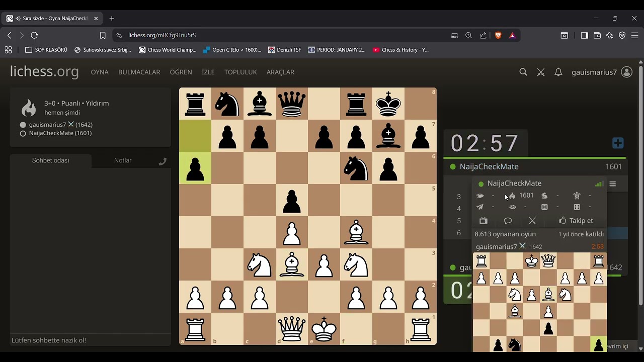Click the white knight on f3

356,264
